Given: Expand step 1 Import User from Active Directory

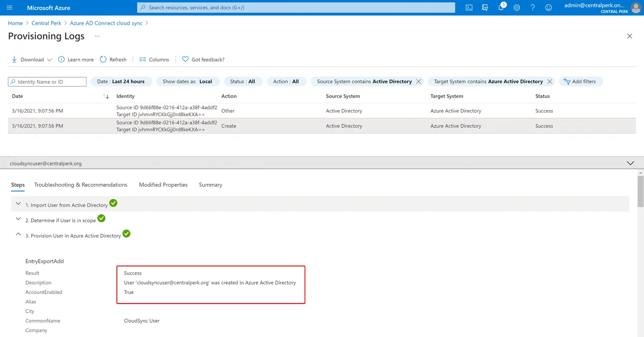Looking at the screenshot, I should pos(18,203).
